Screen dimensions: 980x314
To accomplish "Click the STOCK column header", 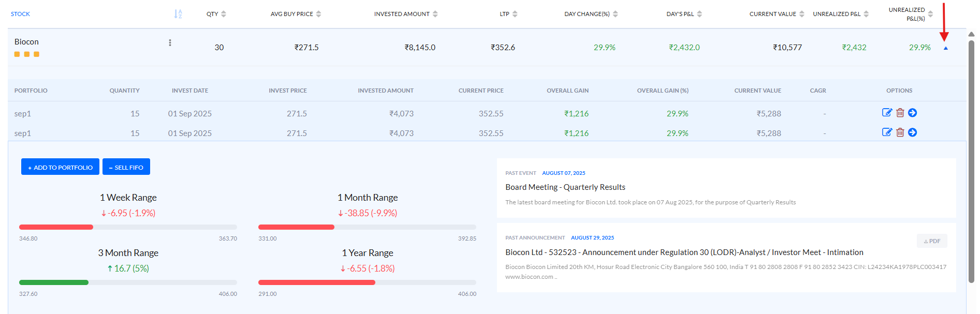I will [x=21, y=14].
